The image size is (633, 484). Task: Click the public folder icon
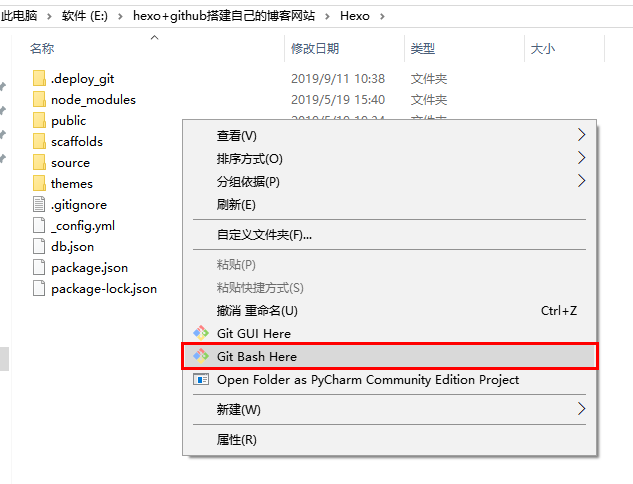pos(39,120)
